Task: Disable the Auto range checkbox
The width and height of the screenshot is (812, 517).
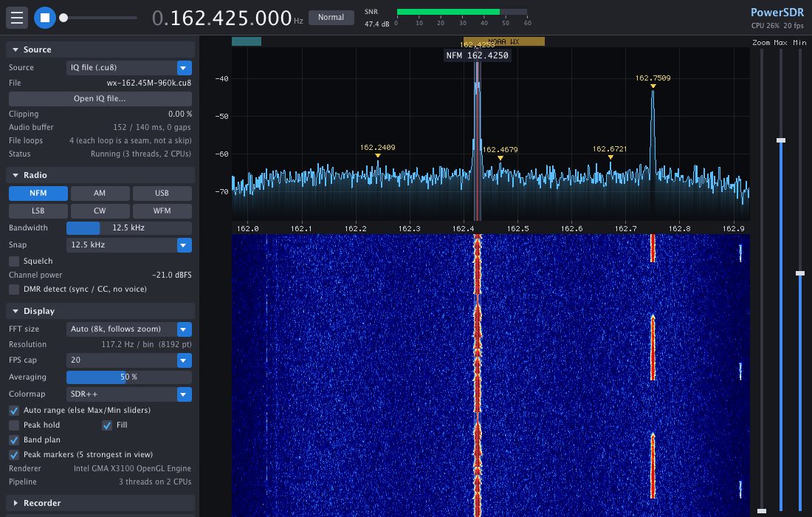Action: pyautogui.click(x=14, y=411)
